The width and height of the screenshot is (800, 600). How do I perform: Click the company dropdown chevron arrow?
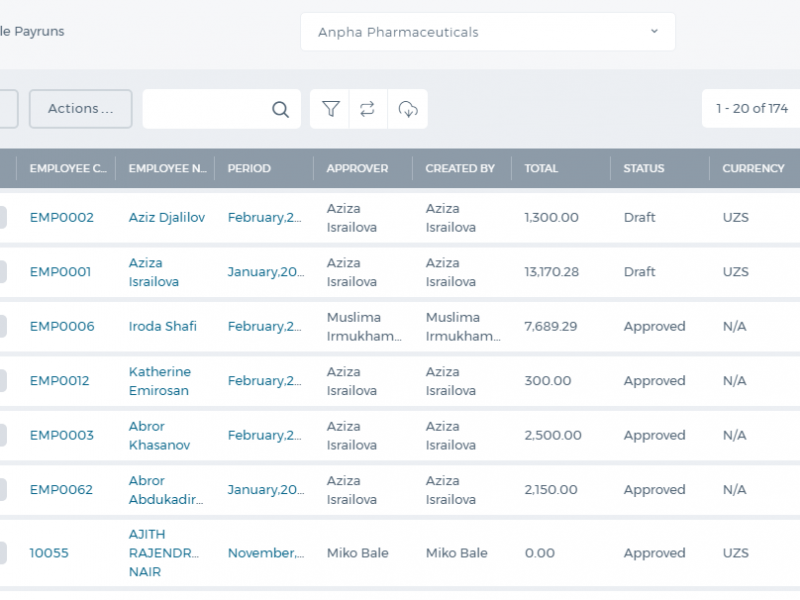(654, 31)
